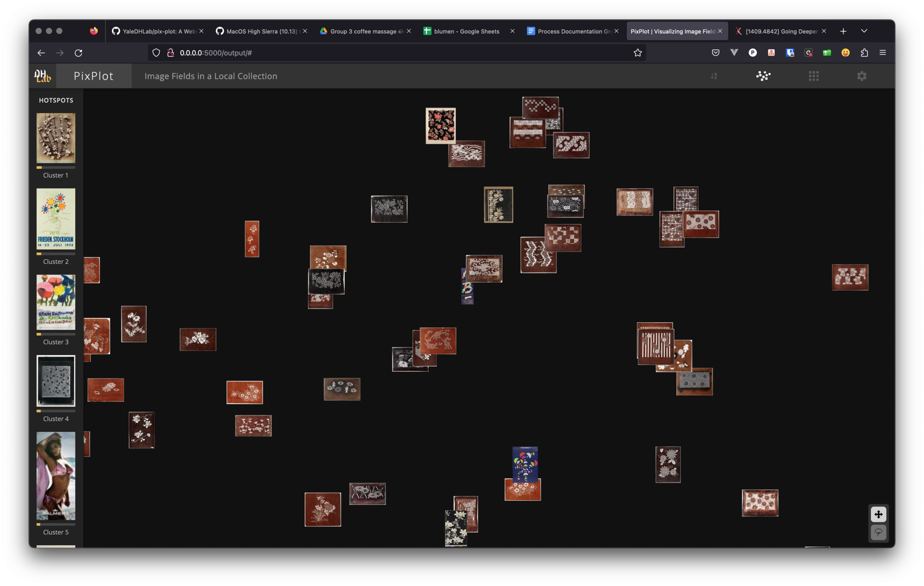
Task: Open the Firefox extensions puzzle icon
Action: [864, 53]
